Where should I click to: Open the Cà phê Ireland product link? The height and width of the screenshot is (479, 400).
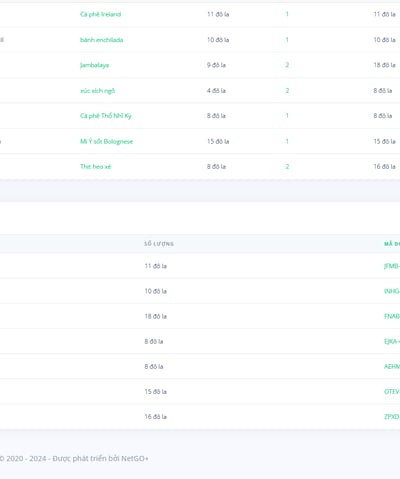100,14
